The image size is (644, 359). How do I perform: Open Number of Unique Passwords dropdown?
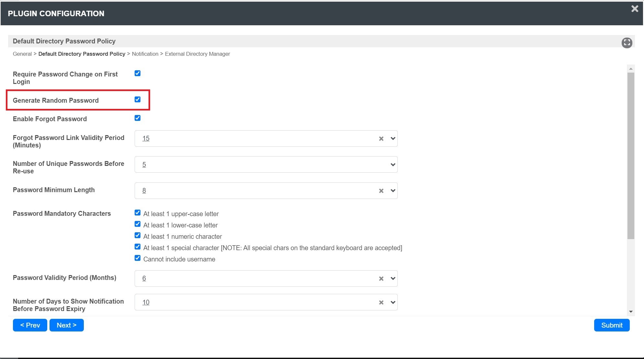click(393, 165)
